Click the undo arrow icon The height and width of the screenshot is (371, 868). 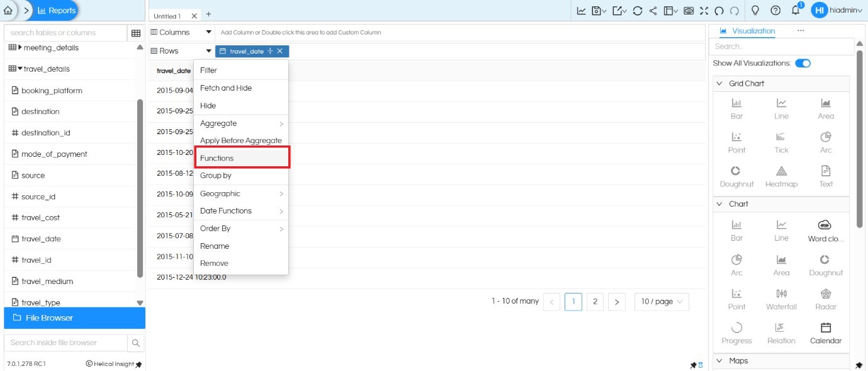click(719, 11)
